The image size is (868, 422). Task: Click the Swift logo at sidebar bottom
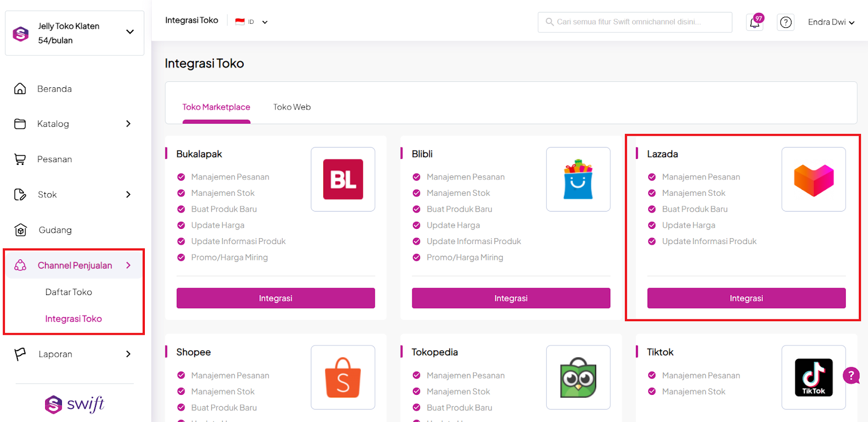coord(75,404)
